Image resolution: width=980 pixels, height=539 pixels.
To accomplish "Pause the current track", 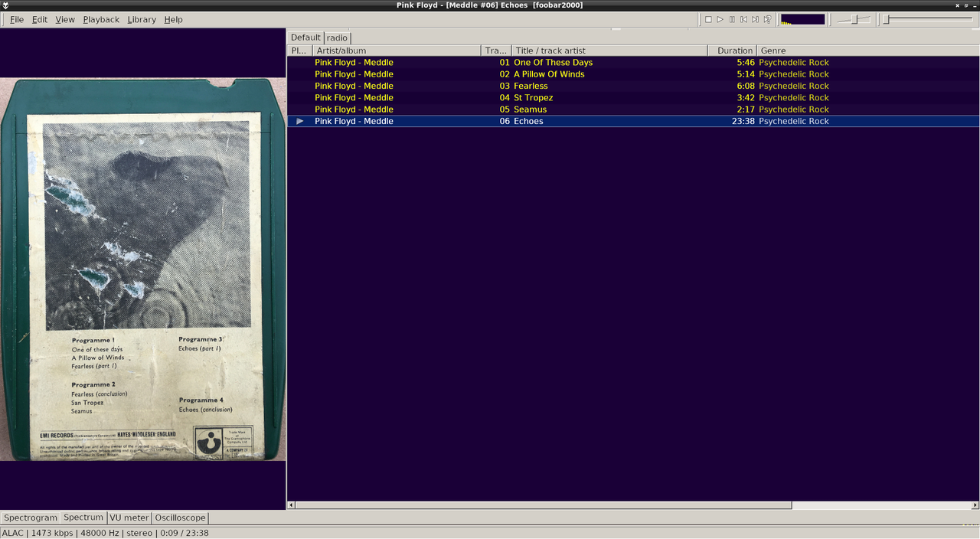I will (732, 19).
